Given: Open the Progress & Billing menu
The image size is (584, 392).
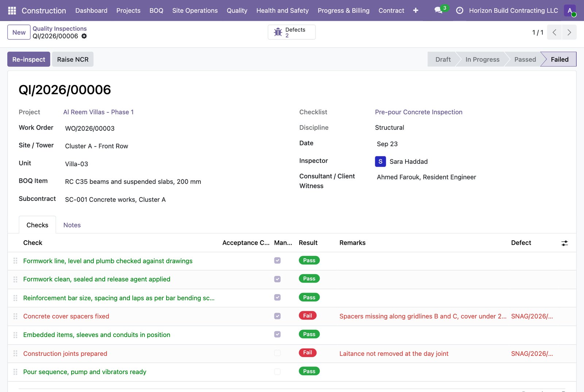Looking at the screenshot, I should click(x=343, y=11).
